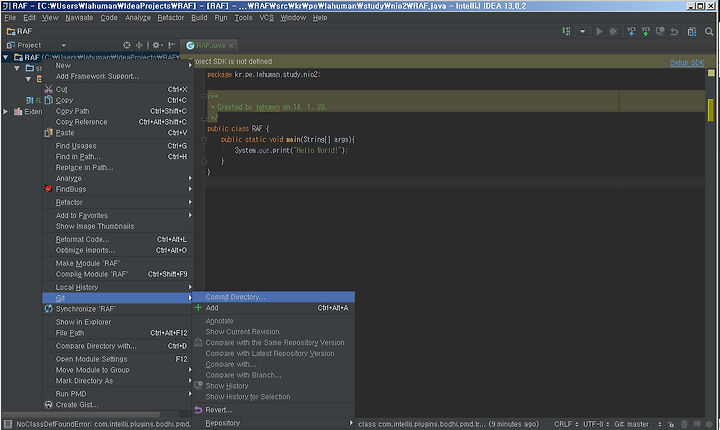Click the VCS Commit Changes icon
Viewport: 720px width, 430px height.
click(646, 31)
